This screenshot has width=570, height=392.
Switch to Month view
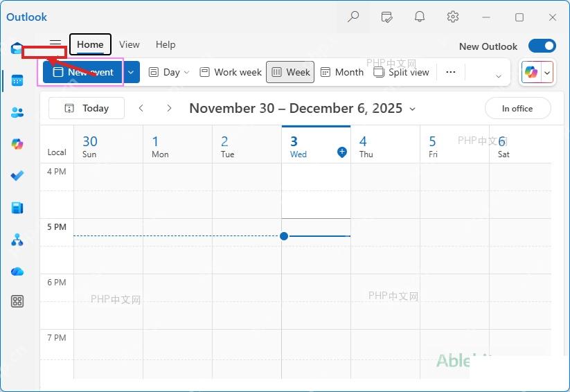click(x=341, y=72)
